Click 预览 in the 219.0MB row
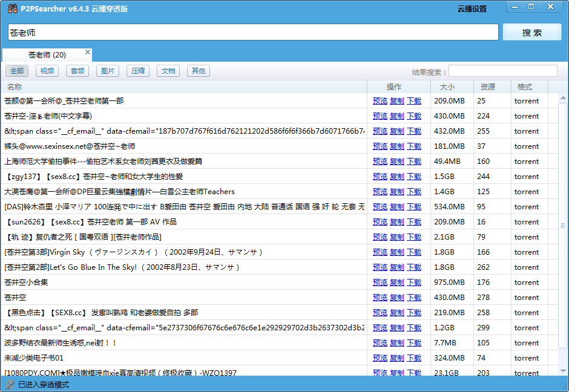This screenshot has height=392, width=569. [380, 313]
